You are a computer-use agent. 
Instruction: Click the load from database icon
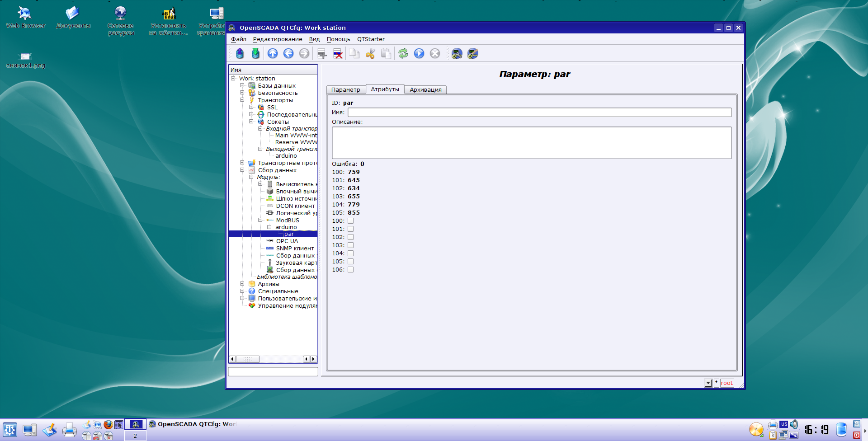pos(240,54)
